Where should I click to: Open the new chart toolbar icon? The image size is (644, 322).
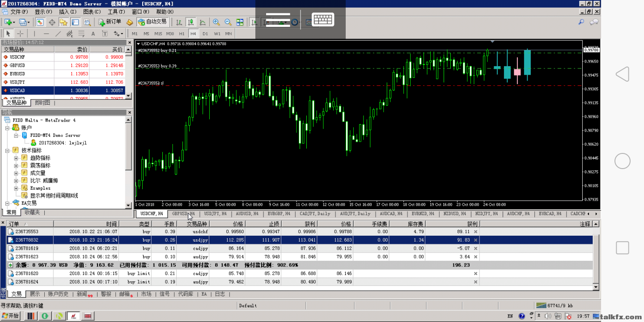[x=9, y=22]
